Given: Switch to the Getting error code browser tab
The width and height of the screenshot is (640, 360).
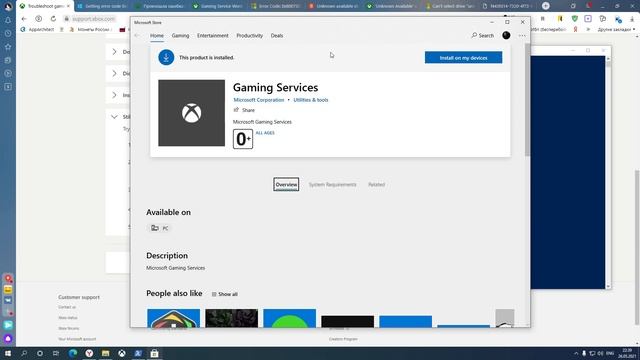Looking at the screenshot, I should coord(102,6).
